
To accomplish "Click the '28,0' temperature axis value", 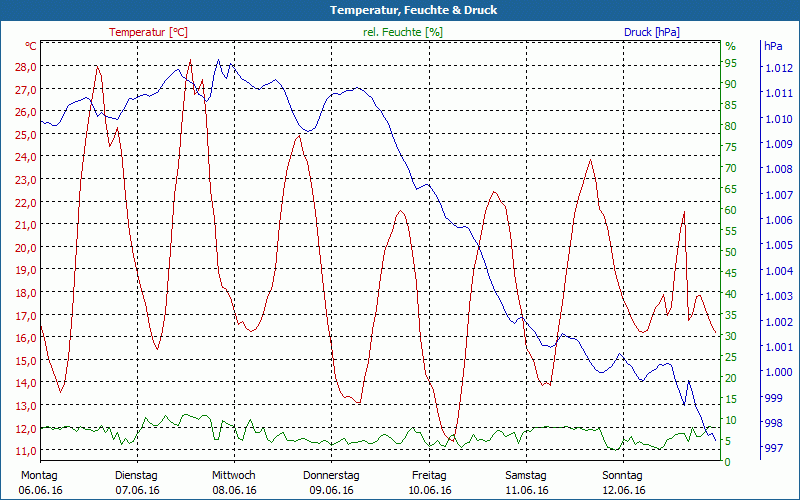I will tap(26, 67).
